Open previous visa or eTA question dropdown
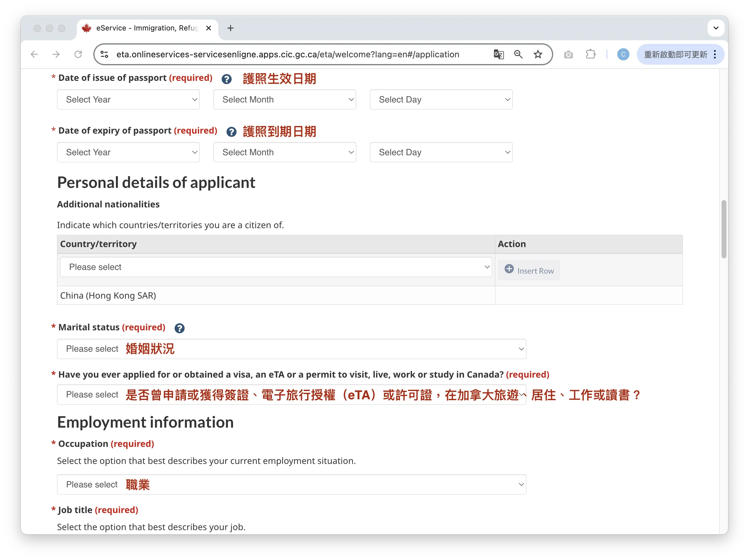 click(x=292, y=394)
